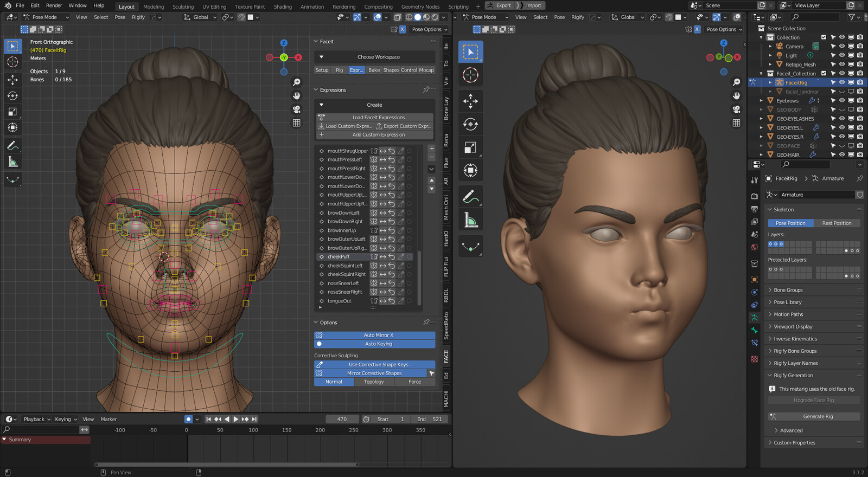The height and width of the screenshot is (477, 868).
Task: Click Blender logo menu icon
Action: (8, 5)
